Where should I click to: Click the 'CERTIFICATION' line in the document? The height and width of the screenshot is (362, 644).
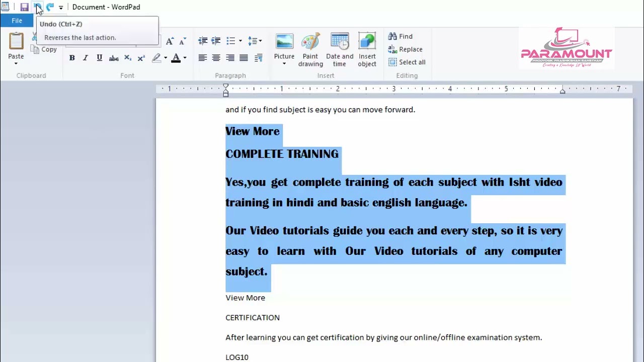(253, 318)
